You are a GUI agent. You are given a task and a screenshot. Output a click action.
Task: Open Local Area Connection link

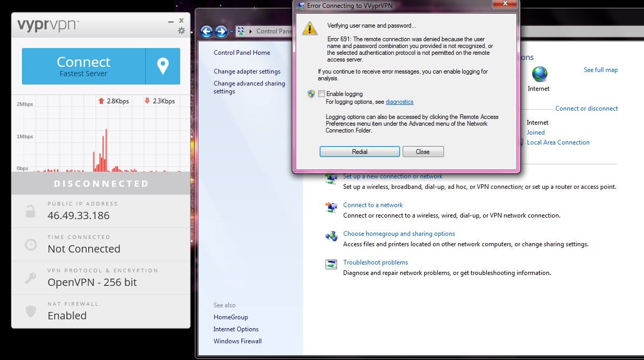pos(558,142)
